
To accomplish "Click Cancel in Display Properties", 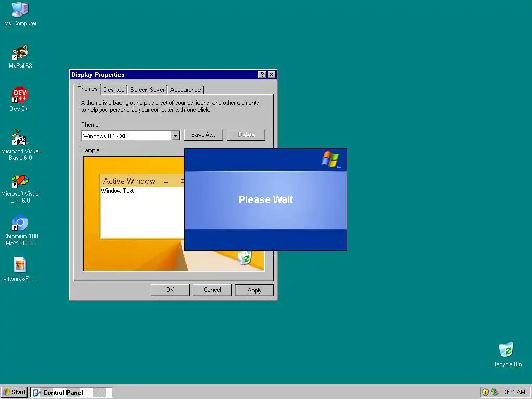I will (x=212, y=290).
